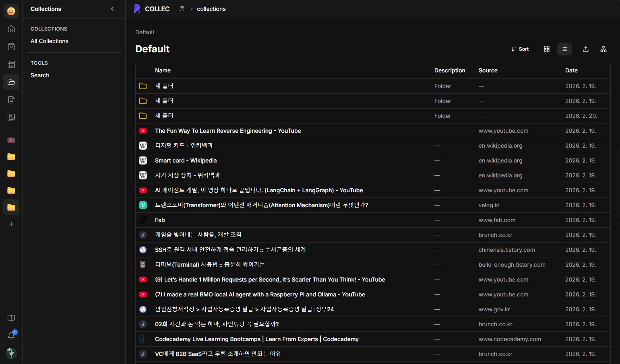Click the shopping bag icon in sidebar

click(x=11, y=47)
